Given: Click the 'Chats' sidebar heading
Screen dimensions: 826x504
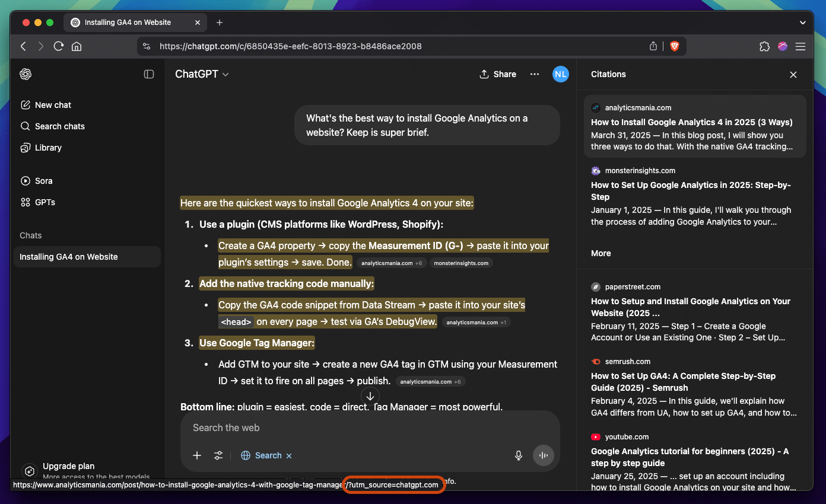Looking at the screenshot, I should pyautogui.click(x=31, y=235).
